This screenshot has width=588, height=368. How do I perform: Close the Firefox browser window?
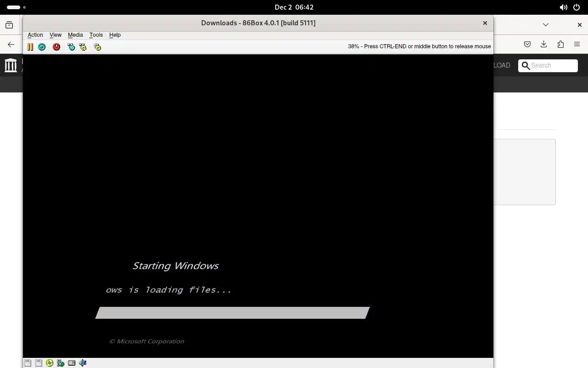pos(580,25)
